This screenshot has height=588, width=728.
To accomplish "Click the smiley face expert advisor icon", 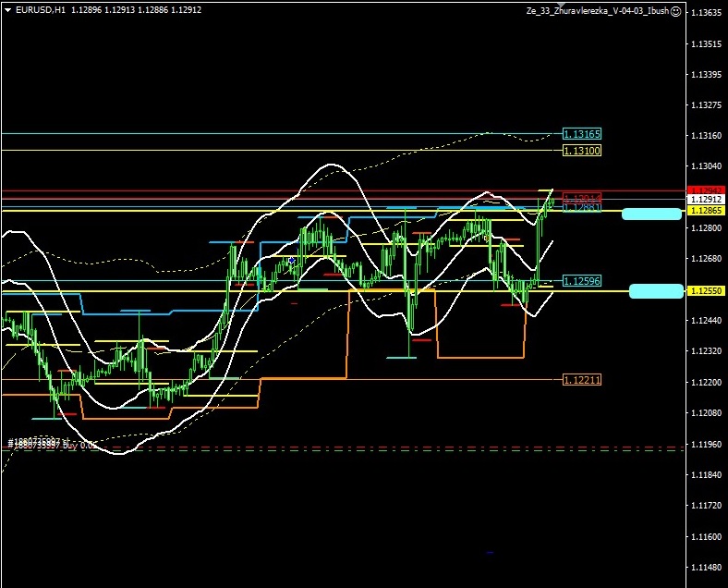I will point(675,11).
